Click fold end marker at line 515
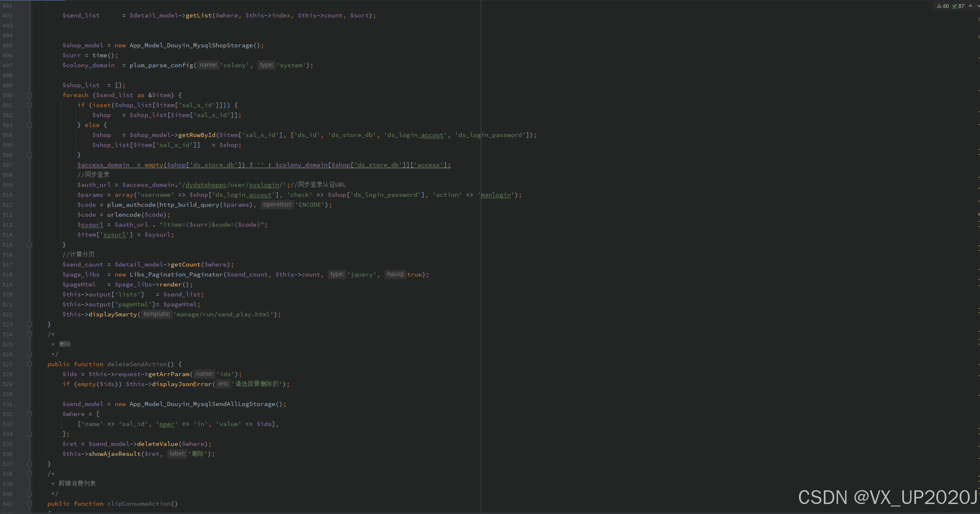Screen dimensions: 980x514 point(29,245)
